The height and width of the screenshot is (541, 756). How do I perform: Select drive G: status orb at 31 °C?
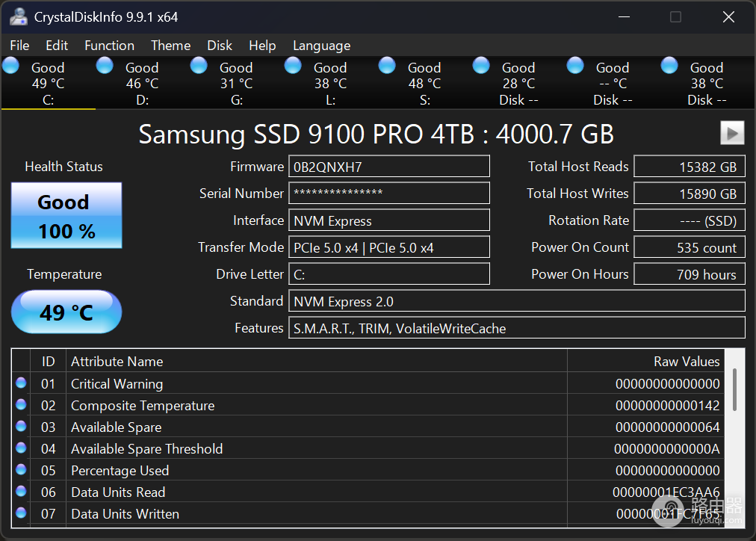199,65
